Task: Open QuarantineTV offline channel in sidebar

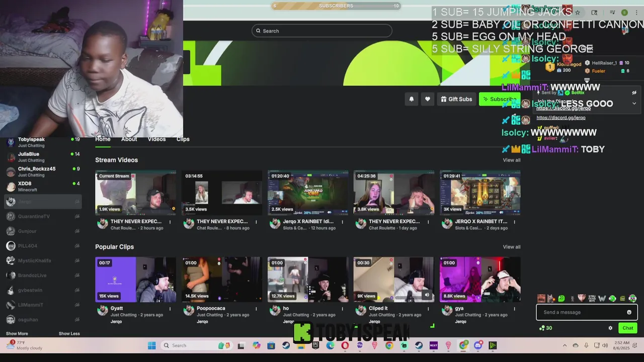Action: 43,216
